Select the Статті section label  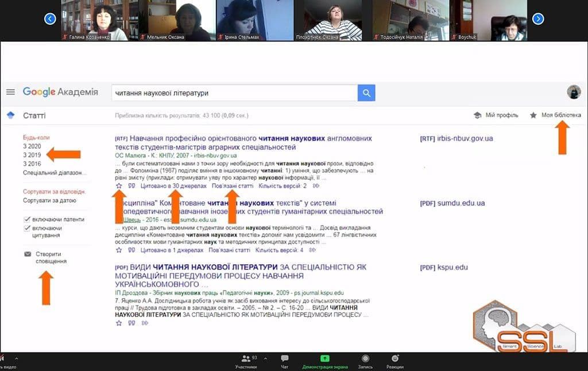pyautogui.click(x=34, y=115)
